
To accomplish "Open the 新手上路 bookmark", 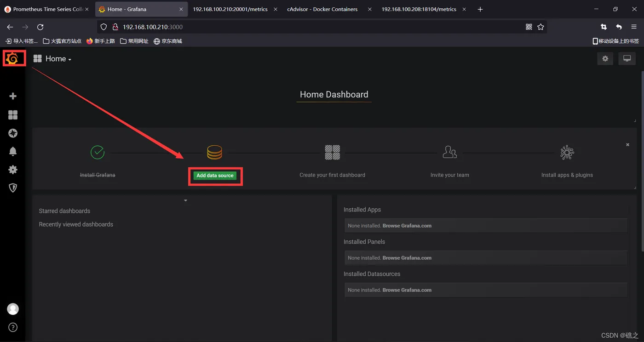I will click(101, 41).
